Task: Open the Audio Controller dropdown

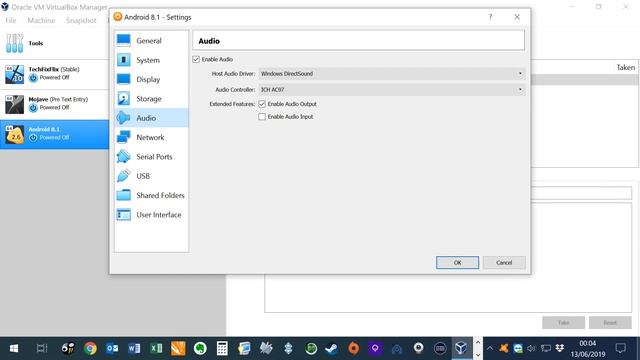Action: [392, 89]
